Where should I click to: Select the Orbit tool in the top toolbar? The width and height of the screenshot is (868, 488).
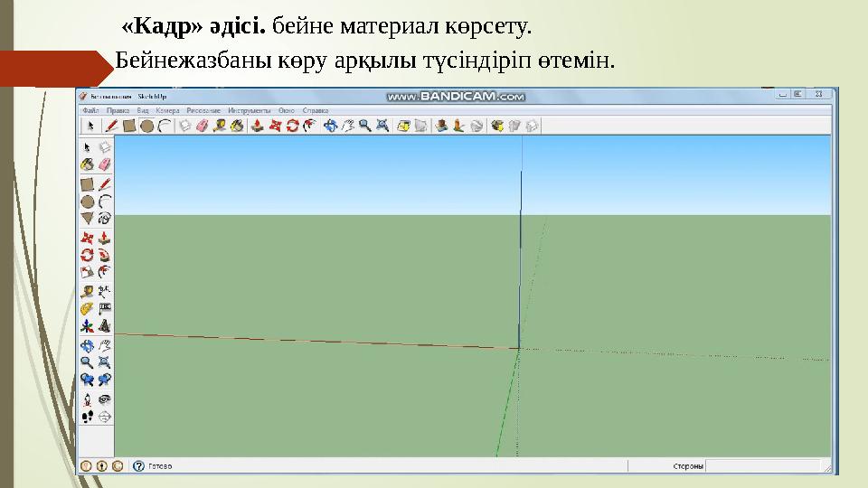click(x=331, y=127)
